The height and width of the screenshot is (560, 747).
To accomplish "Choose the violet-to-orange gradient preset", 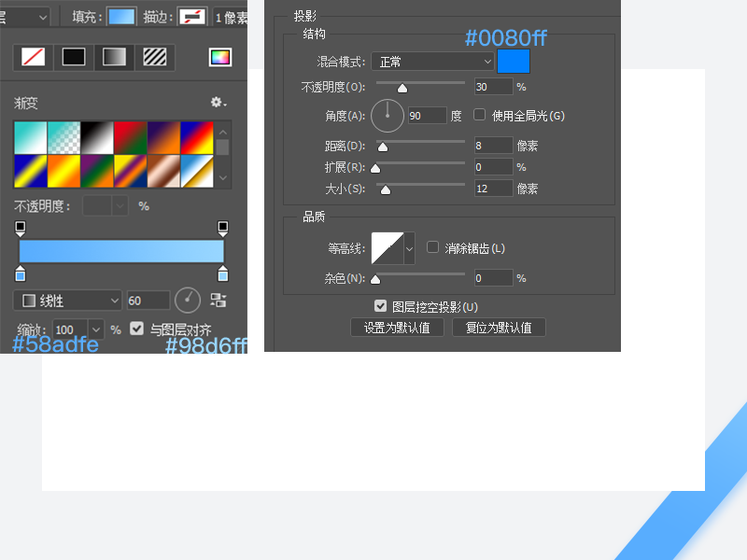I will pyautogui.click(x=164, y=137).
